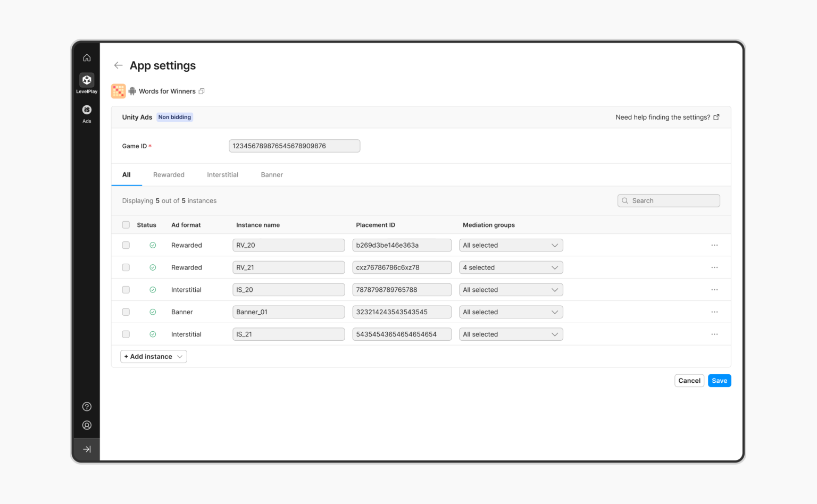Screen dimensions: 817x504
Task: Click the Home icon in the sidebar
Action: tap(87, 57)
